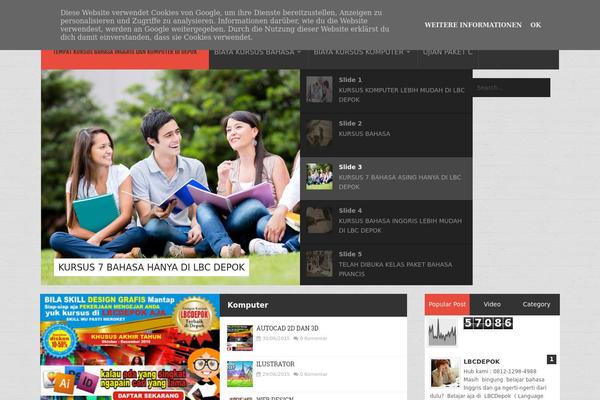Open Telah Dibuka Kelas Paket Bahasa Prancis

pos(395,269)
